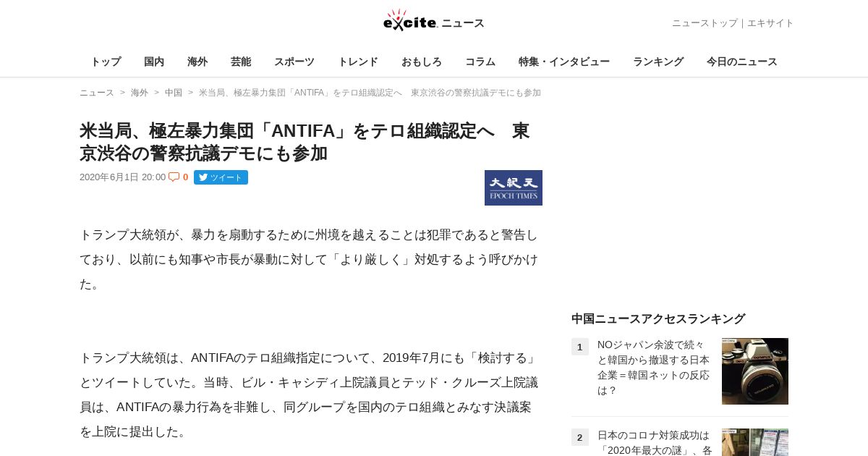This screenshot has width=868, height=456.
Task: Click the 海外 breadcrumb link
Action: click(x=140, y=93)
